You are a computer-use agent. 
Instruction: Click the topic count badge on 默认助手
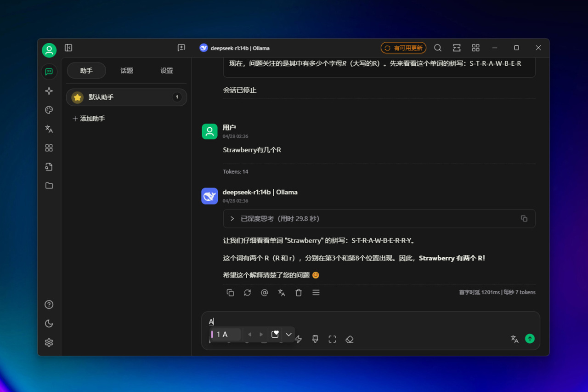(x=177, y=97)
